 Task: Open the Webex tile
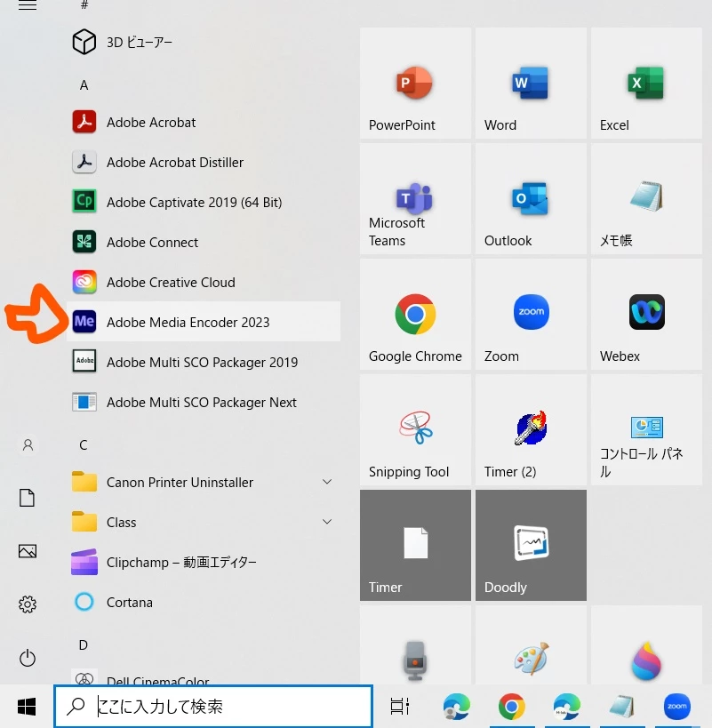[646, 315]
